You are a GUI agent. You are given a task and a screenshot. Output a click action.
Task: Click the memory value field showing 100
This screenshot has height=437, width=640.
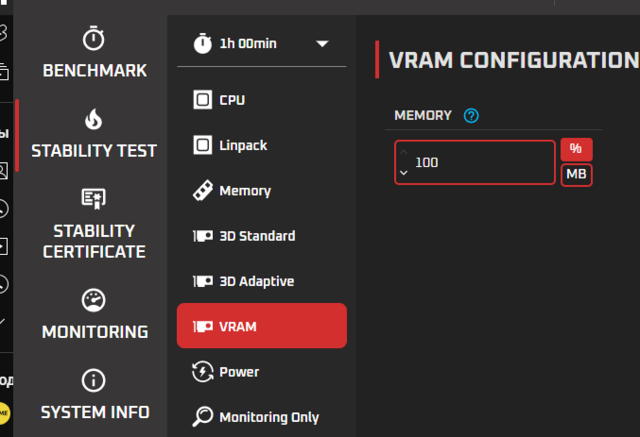pyautogui.click(x=480, y=162)
